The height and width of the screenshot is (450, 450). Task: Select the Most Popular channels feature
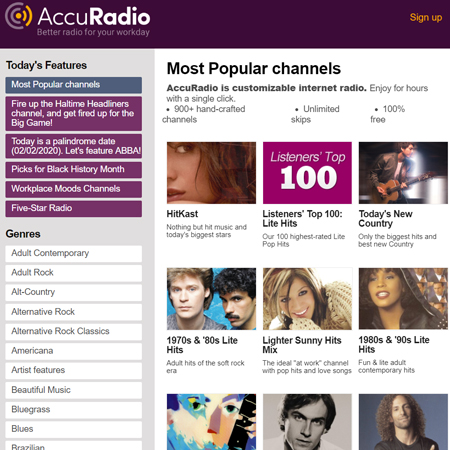(x=74, y=85)
